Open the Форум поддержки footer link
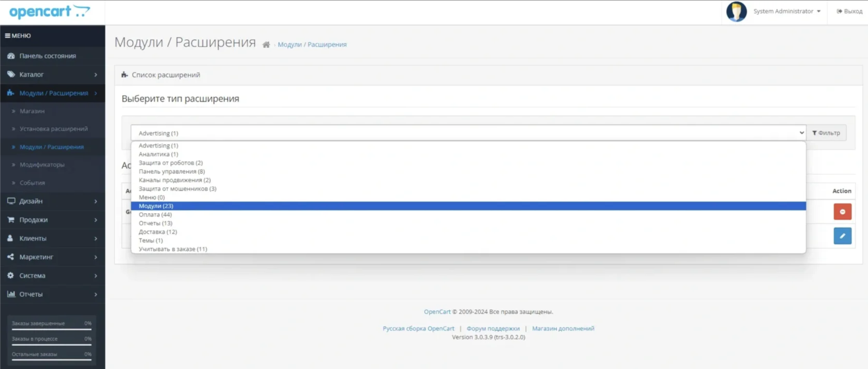This screenshot has width=868, height=369. click(493, 329)
